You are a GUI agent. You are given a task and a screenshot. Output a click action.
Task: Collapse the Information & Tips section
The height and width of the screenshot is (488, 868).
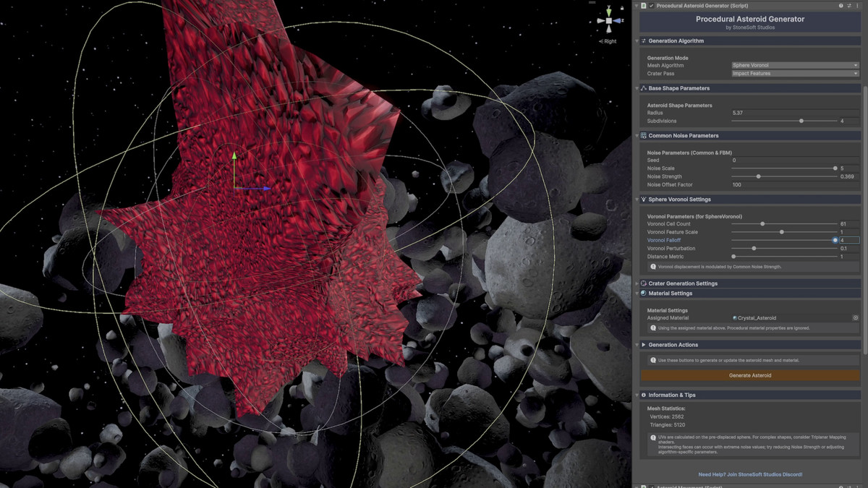(x=637, y=395)
